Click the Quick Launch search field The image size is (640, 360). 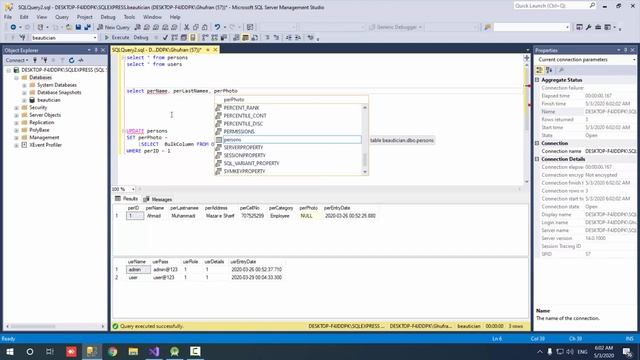click(x=555, y=6)
